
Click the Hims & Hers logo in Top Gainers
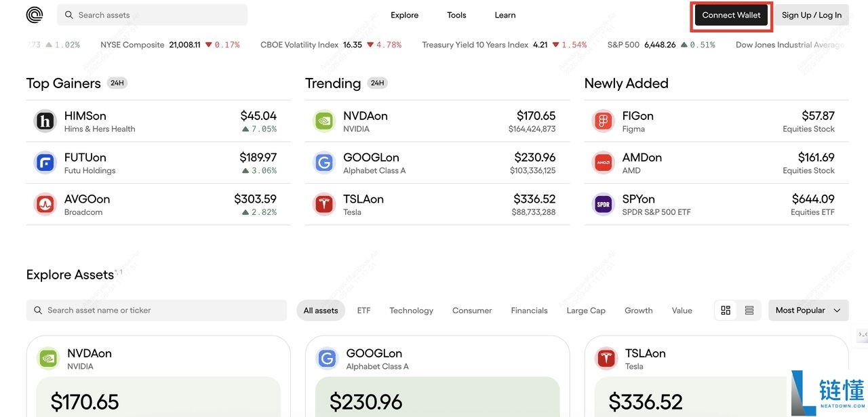tap(45, 121)
